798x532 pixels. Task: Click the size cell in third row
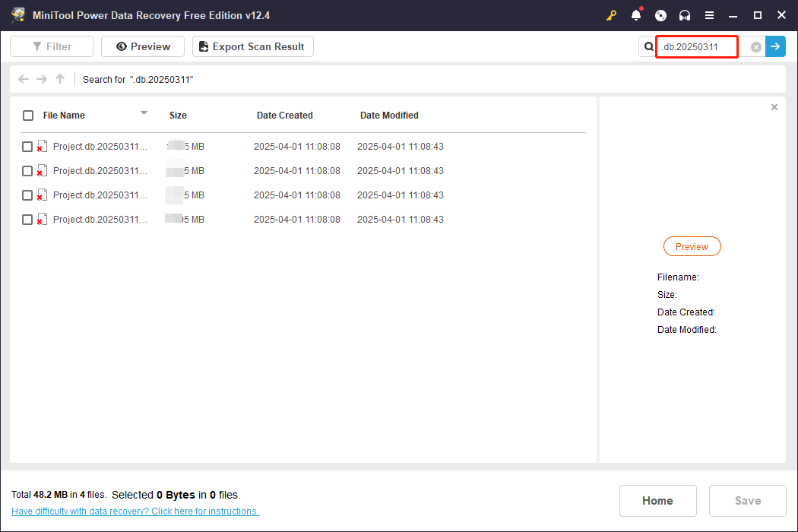185,195
